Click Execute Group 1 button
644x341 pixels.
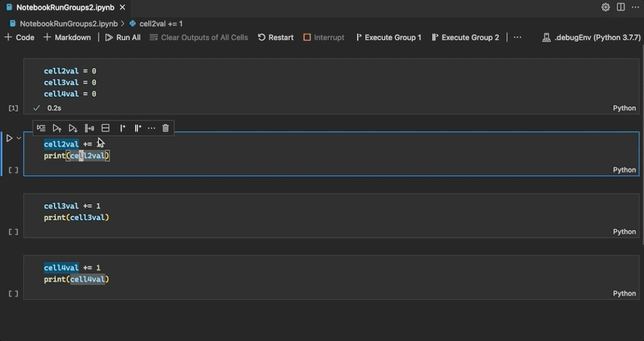click(x=388, y=37)
